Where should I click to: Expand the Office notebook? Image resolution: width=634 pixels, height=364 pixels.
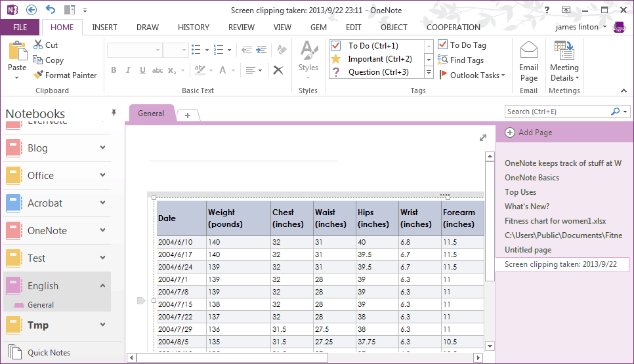[102, 175]
